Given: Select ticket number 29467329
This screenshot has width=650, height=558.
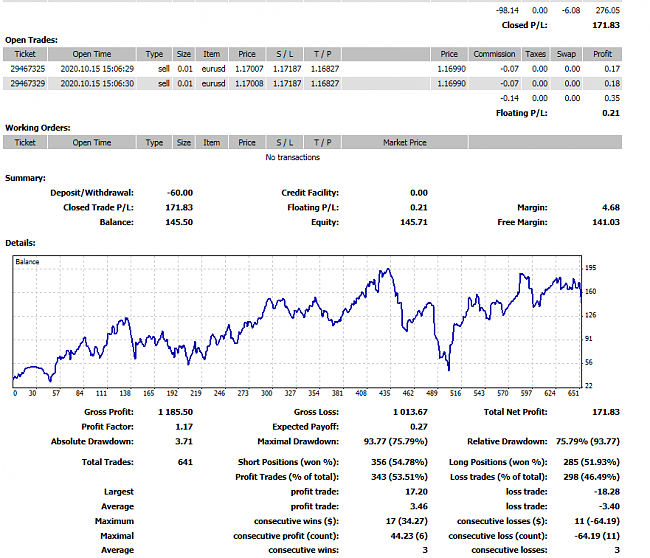Looking at the screenshot, I should 27,83.
